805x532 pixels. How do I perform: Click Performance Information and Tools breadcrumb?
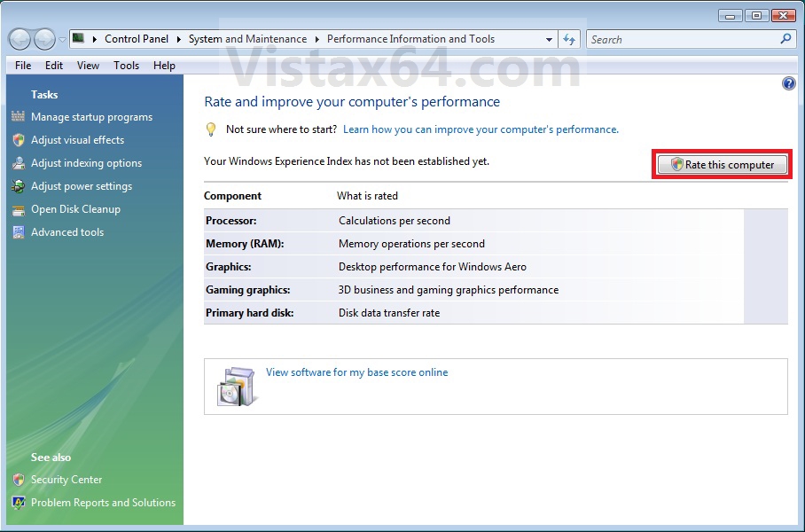coord(410,39)
